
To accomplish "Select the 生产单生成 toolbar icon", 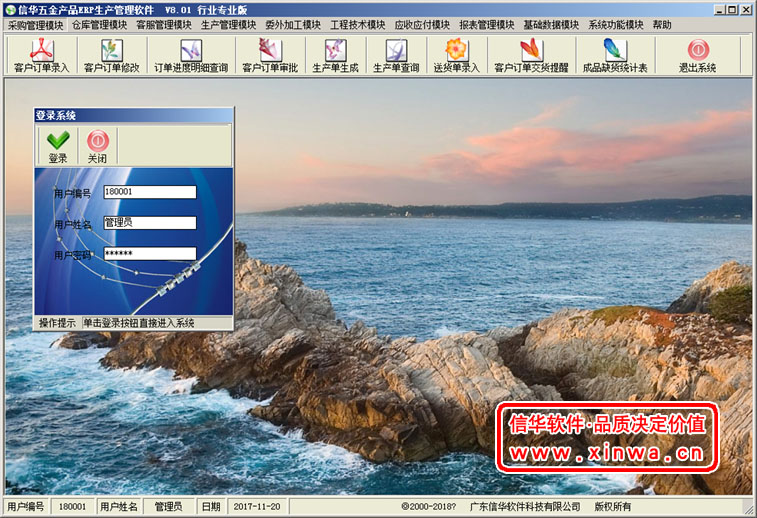I will coord(336,54).
